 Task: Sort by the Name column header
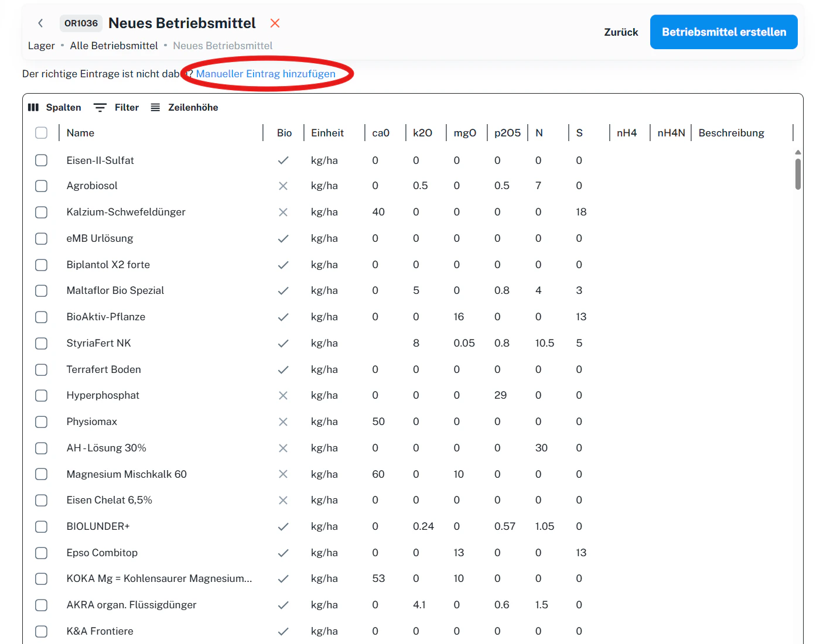[80, 133]
